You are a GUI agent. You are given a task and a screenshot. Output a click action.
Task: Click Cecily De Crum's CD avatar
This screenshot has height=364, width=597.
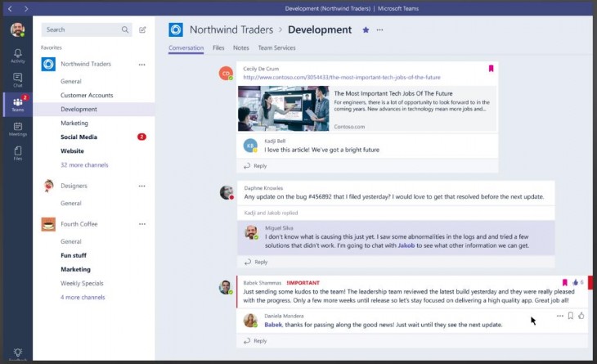coord(226,73)
